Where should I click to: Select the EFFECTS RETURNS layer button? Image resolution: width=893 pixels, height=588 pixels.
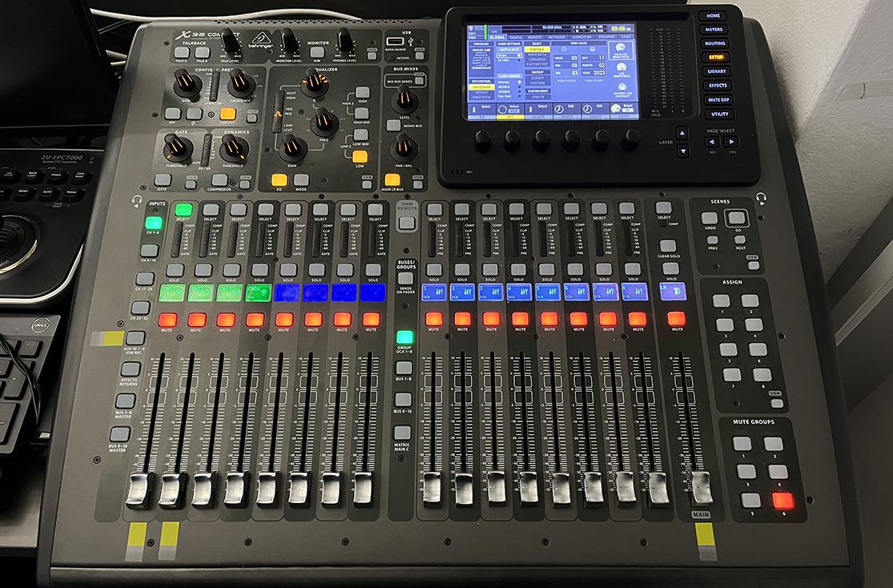point(131,369)
